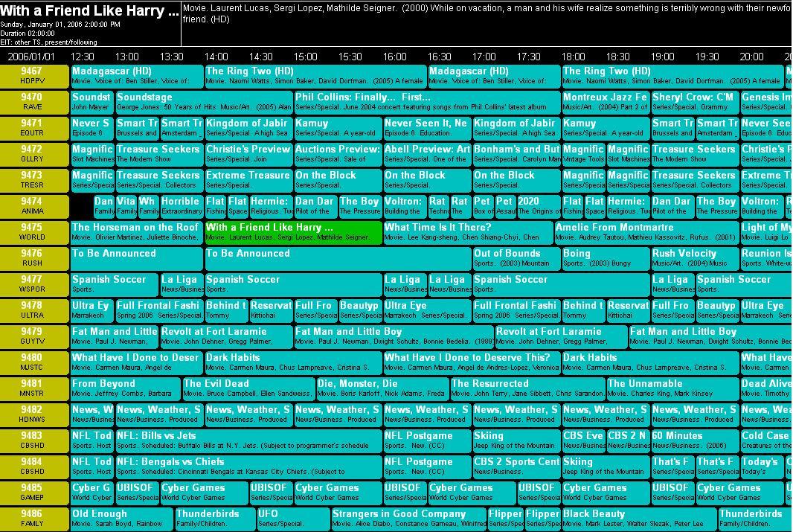Select CBS 2 Sports Cent program

[516, 467]
